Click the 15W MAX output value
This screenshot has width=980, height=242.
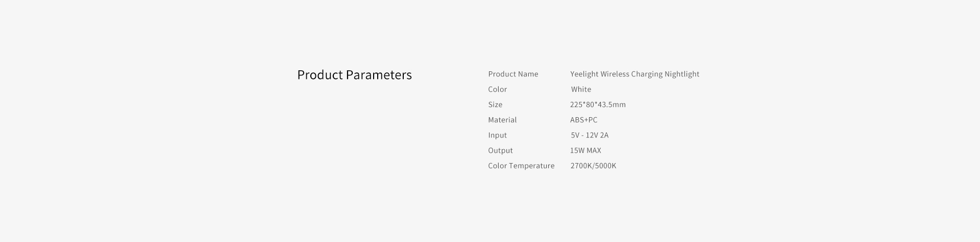click(585, 150)
